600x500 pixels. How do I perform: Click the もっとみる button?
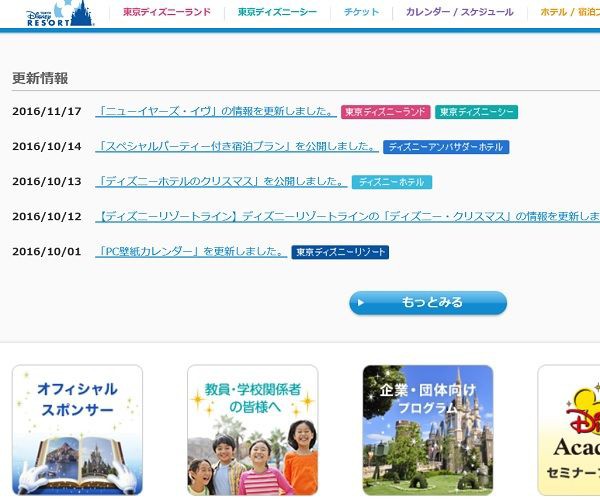pyautogui.click(x=428, y=303)
